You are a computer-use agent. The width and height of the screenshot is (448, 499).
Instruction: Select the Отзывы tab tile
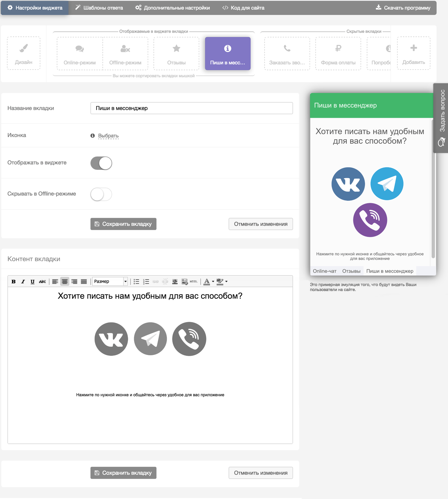(177, 53)
